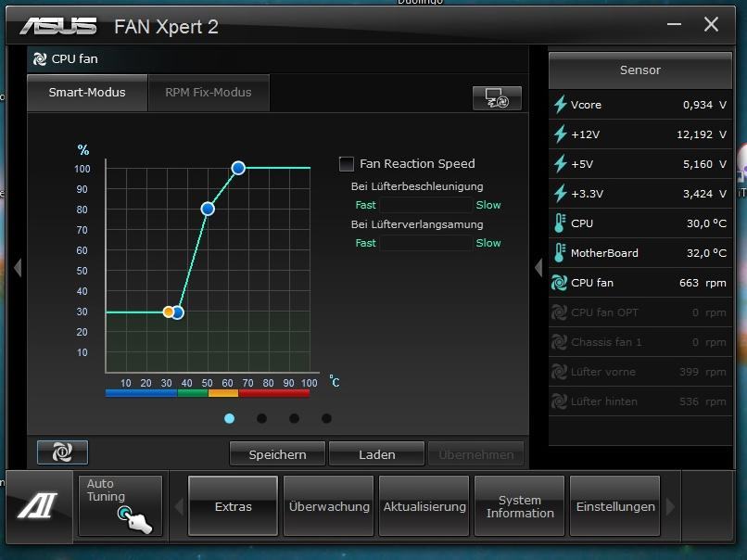Switch to the RPM Fix-Modus tab
Screen dimensions: 747x560
point(209,93)
